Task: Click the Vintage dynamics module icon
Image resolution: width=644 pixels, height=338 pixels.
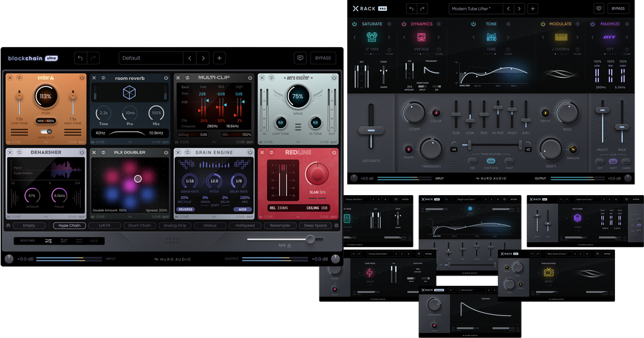Action: (422, 37)
